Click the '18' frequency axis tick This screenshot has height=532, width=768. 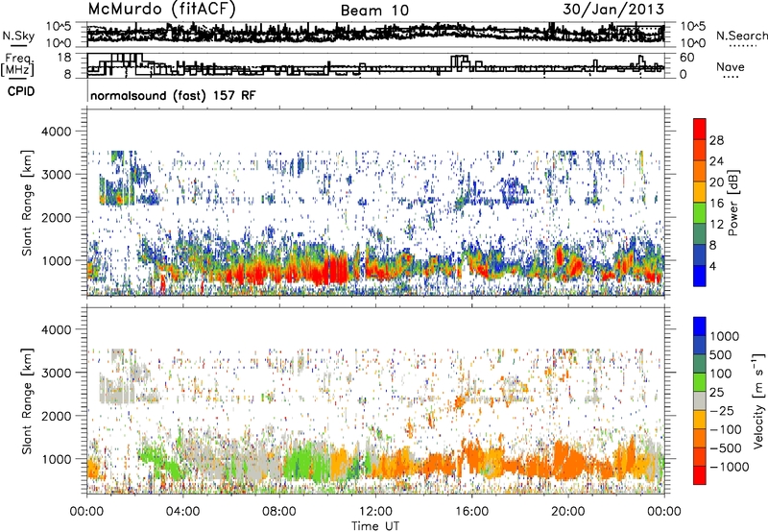[64, 57]
